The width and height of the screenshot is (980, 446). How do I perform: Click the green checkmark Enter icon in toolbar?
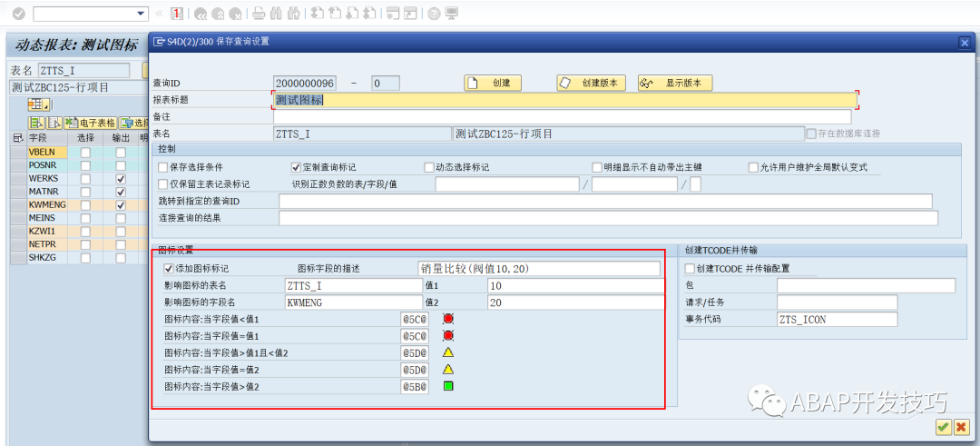coord(19,13)
